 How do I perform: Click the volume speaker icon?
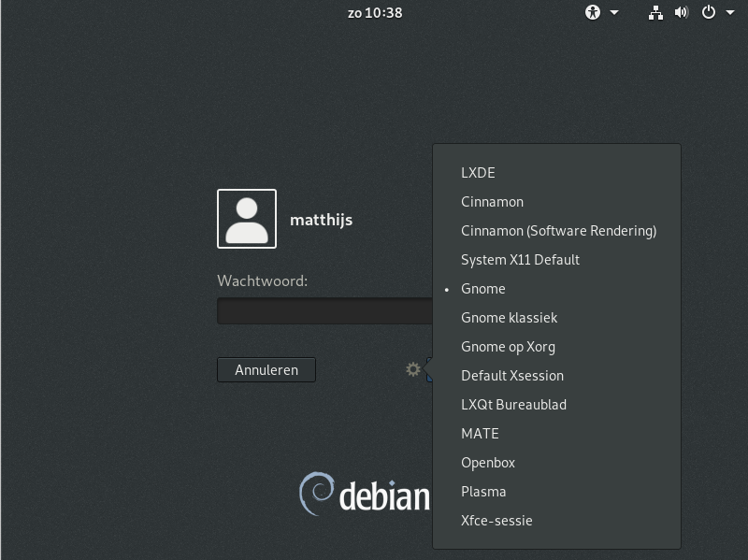point(681,12)
